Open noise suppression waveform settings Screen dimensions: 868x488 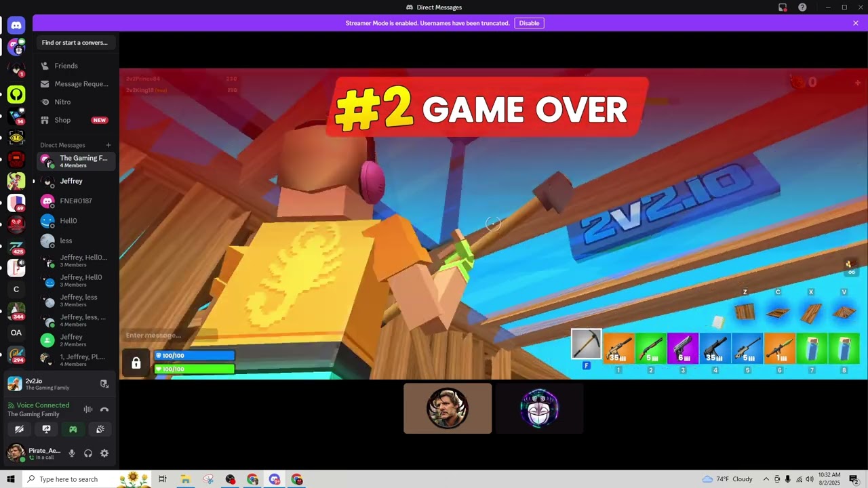click(x=88, y=409)
